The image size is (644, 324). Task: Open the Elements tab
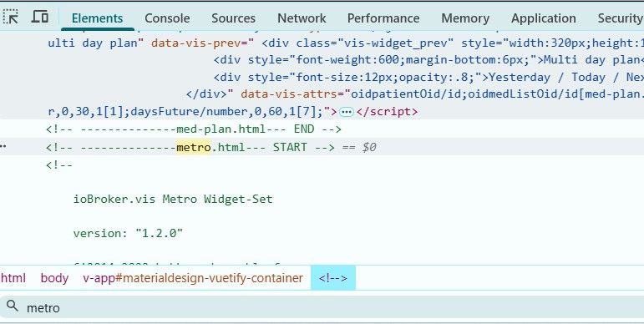[x=98, y=18]
